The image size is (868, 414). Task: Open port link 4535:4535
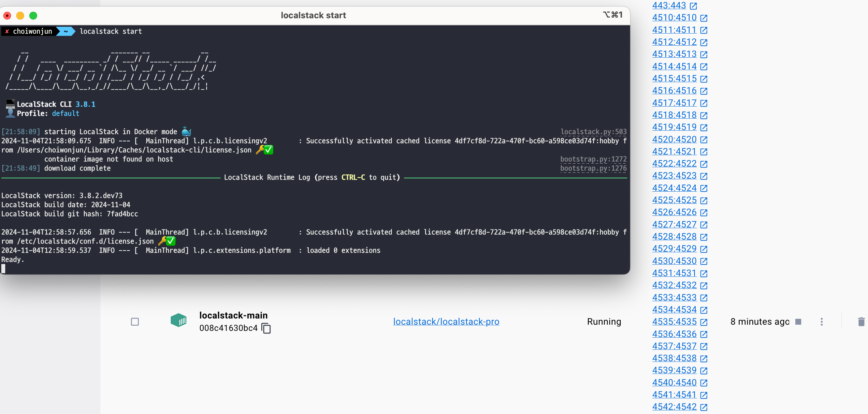tap(674, 322)
